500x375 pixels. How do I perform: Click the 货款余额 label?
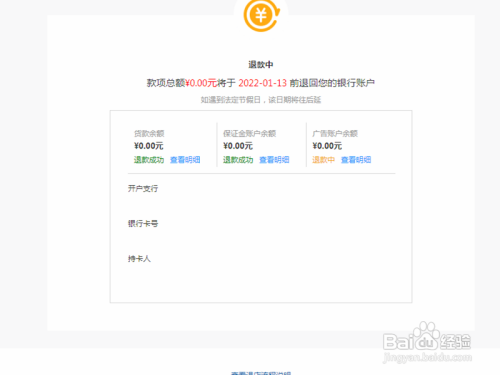(x=149, y=134)
